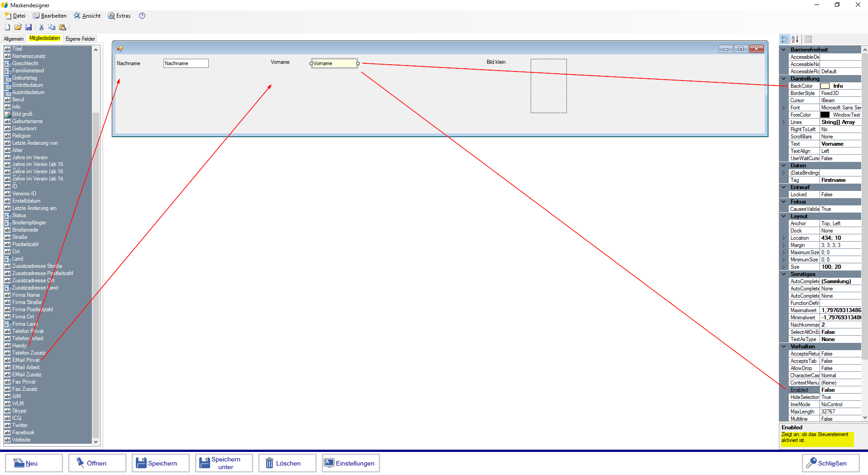Click the New document toolbar icon
The width and height of the screenshot is (868, 475).
[7, 27]
